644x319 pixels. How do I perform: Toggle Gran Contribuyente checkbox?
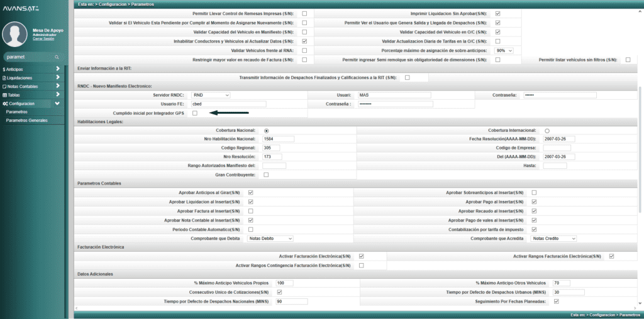[266, 175]
